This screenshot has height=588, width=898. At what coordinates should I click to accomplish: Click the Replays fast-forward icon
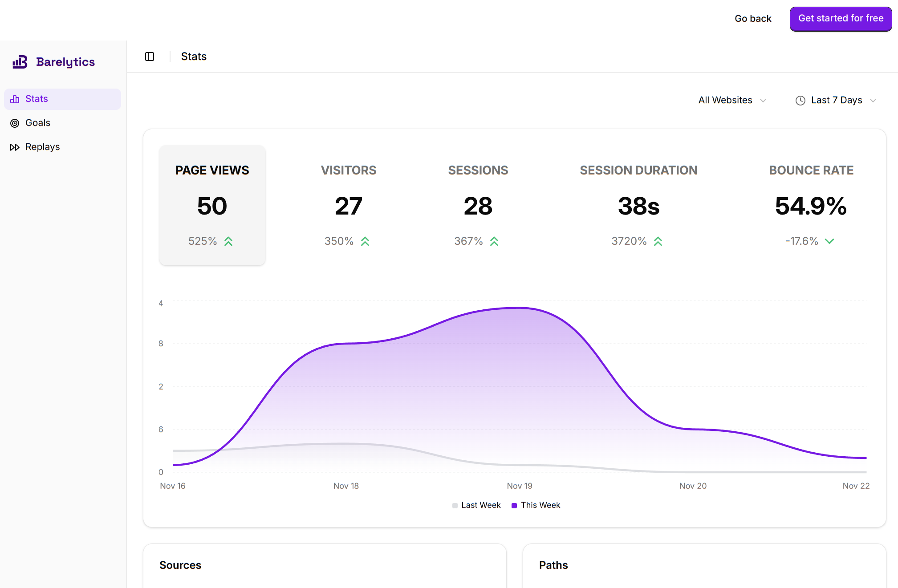tap(15, 147)
